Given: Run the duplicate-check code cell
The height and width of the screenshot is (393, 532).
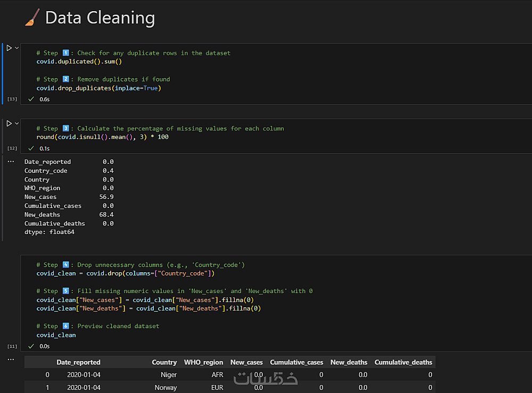Looking at the screenshot, I should (9, 48).
